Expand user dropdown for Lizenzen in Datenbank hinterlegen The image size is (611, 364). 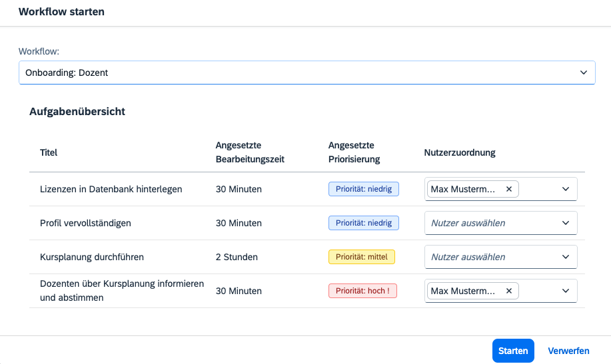[566, 189]
